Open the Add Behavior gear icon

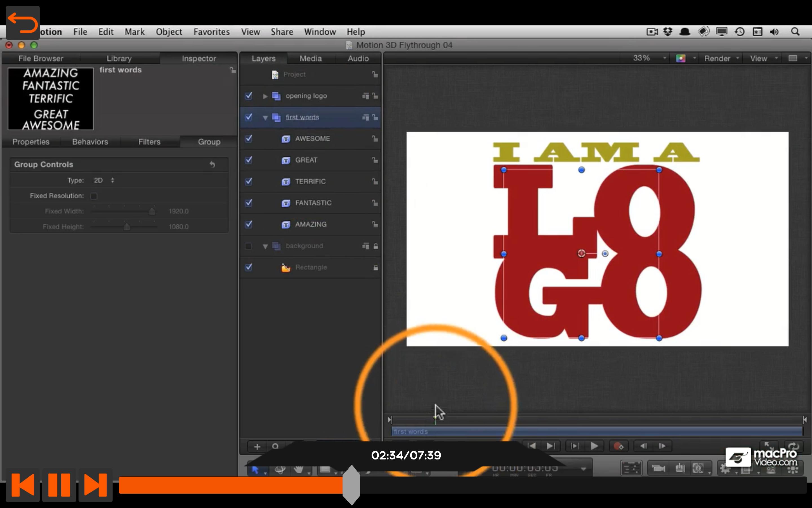725,468
